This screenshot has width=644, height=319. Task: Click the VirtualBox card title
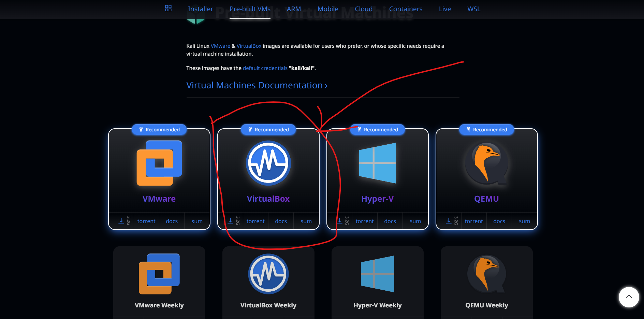(x=268, y=199)
